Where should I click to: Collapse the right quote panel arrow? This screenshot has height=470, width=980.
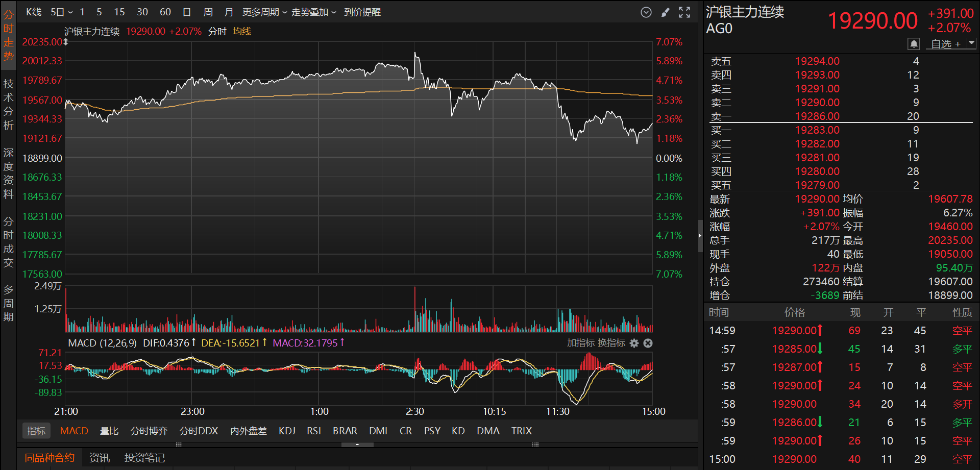(x=700, y=235)
